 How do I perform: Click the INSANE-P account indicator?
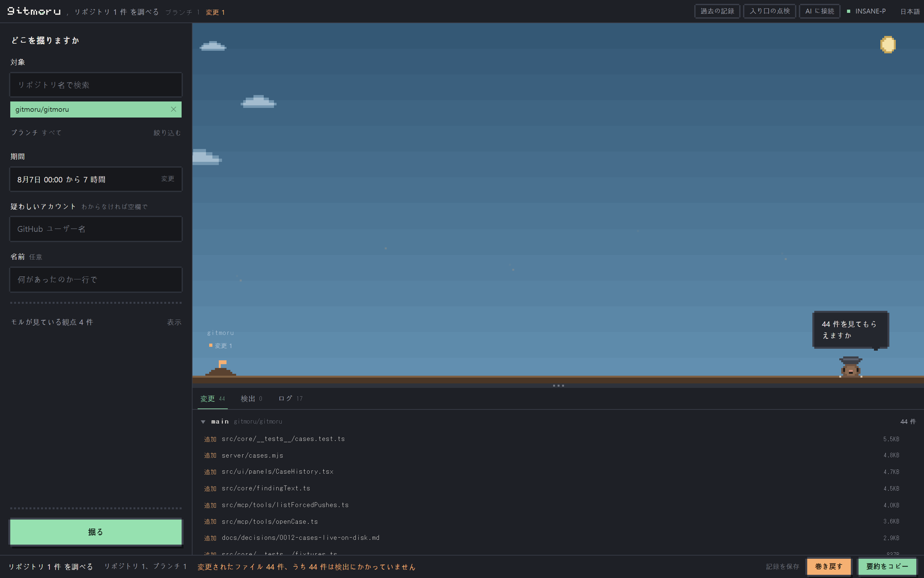pos(866,11)
